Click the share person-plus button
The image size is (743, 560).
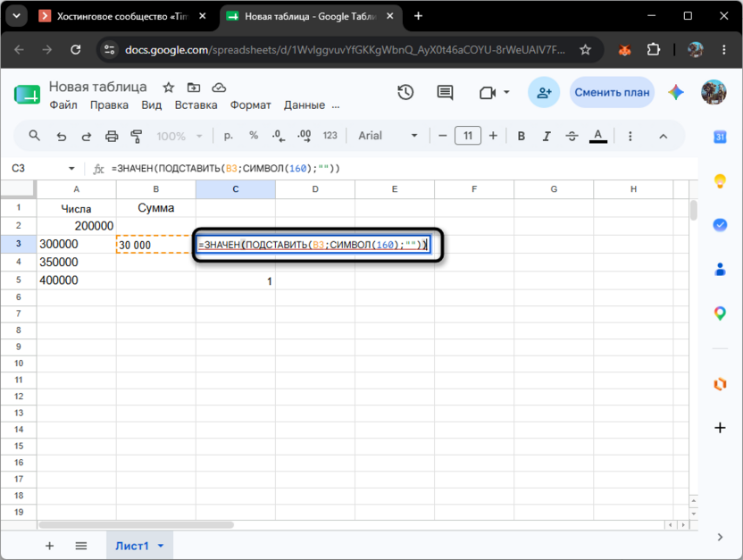[x=544, y=92]
